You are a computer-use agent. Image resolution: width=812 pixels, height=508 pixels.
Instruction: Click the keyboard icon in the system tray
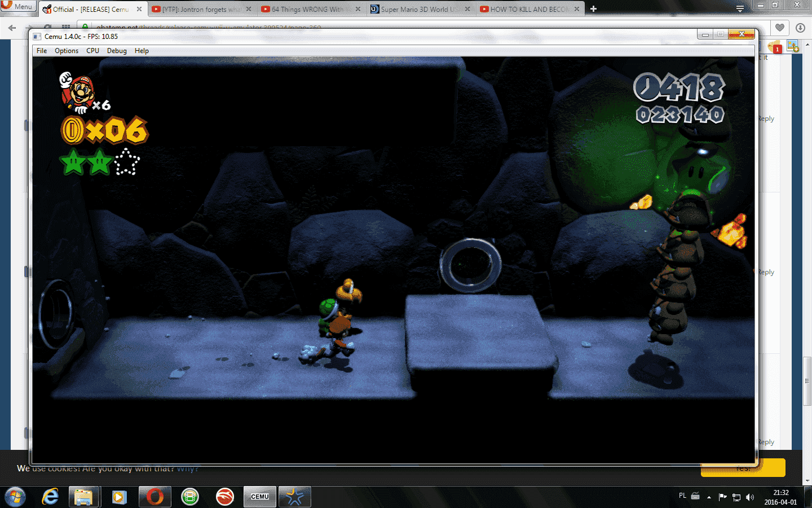click(695, 497)
